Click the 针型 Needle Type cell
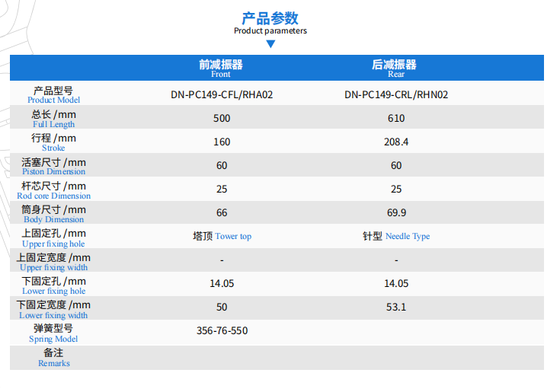This screenshot has width=560, height=392. [x=395, y=237]
